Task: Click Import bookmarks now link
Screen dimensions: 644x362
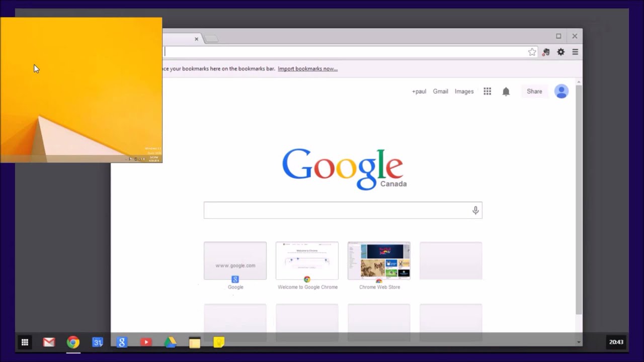Action: tap(307, 69)
